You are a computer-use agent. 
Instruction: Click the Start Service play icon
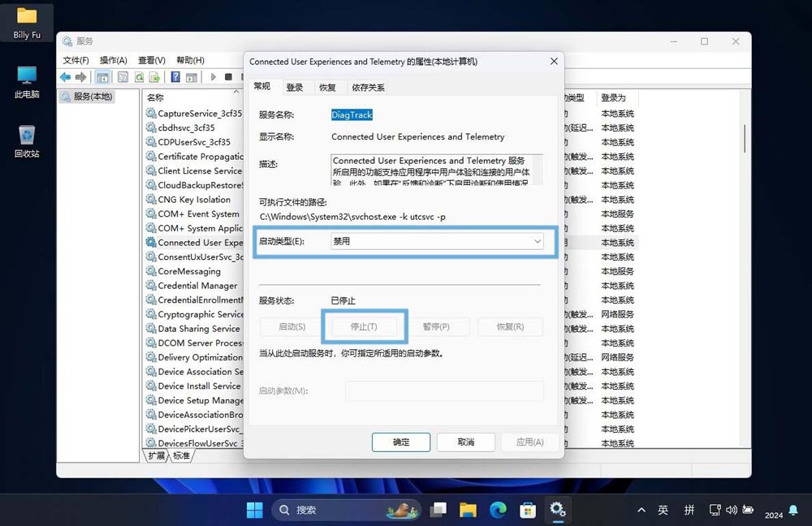213,77
